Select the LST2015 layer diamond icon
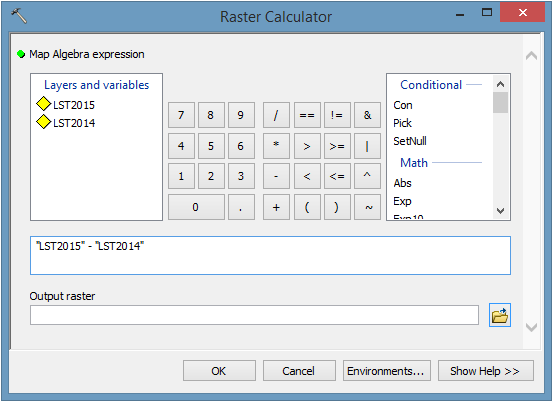The image size is (553, 402). coord(44,104)
